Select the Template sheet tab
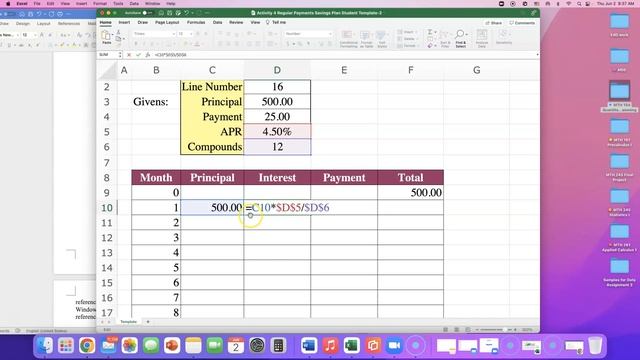The image size is (640, 360). point(128,322)
